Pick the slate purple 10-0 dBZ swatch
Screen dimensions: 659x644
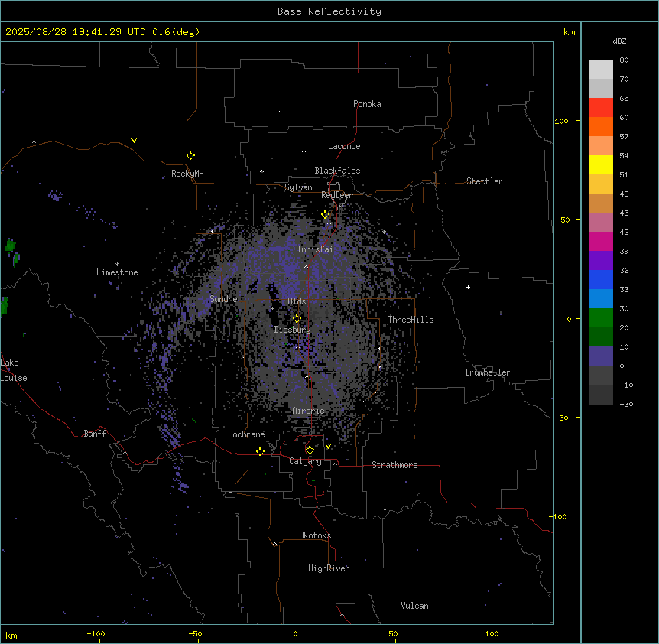tap(601, 356)
